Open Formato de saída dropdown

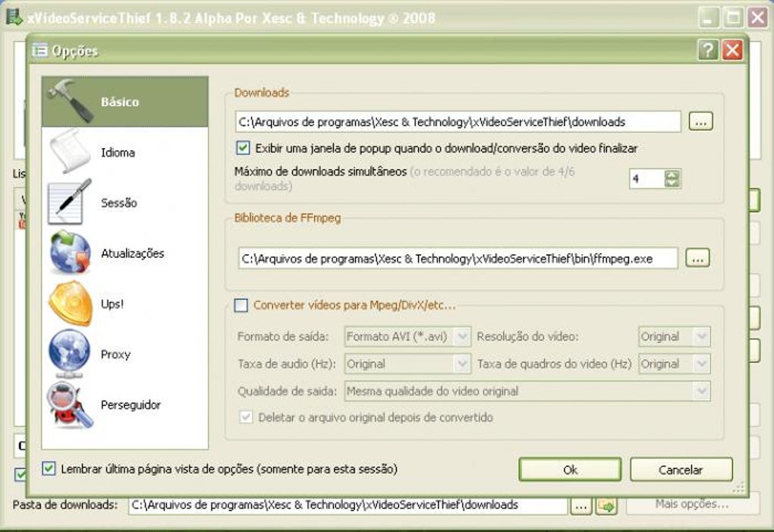click(407, 336)
